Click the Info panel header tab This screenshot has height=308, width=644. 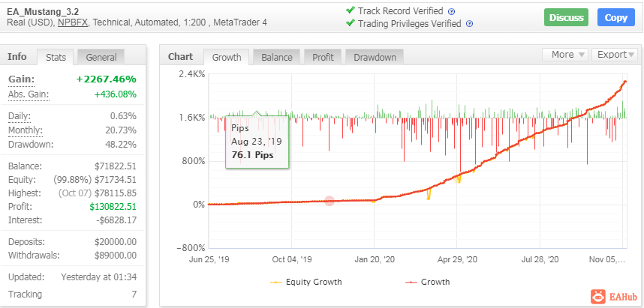point(17,56)
